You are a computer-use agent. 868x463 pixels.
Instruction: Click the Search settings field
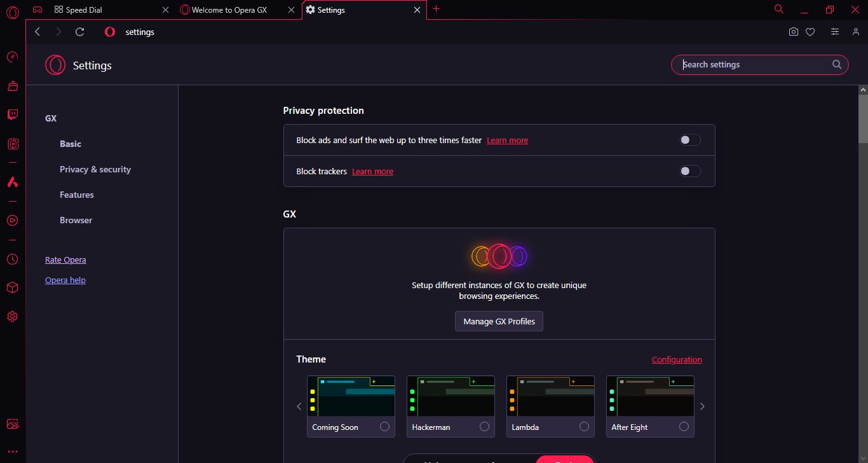tap(759, 64)
